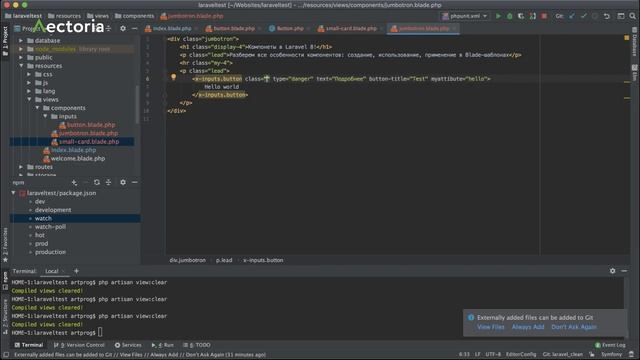This screenshot has height=360, width=640.
Task: Click the terminal command prompt input
Action: [100, 333]
